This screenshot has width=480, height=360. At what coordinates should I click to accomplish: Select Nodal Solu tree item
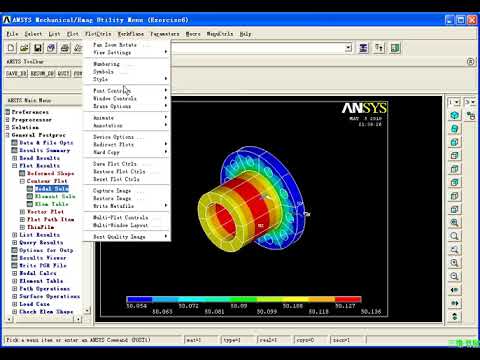click(x=51, y=189)
